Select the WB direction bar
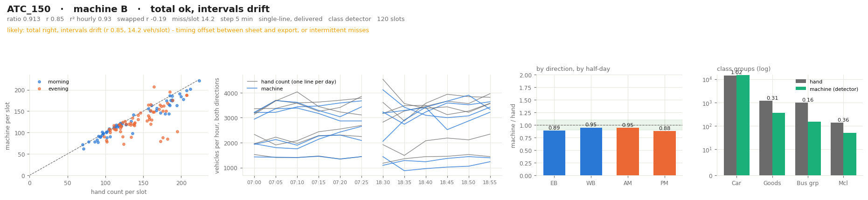Screen dimensions: 868x200 click(x=591, y=152)
